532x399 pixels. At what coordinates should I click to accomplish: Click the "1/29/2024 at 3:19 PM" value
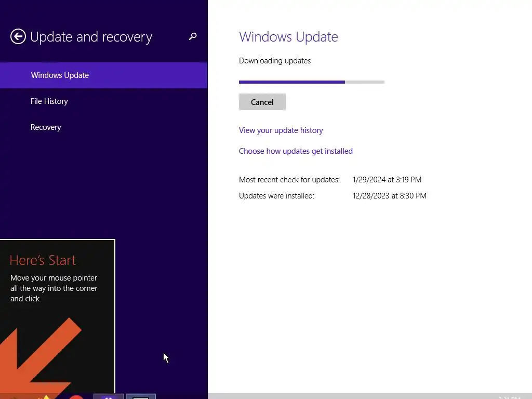(387, 179)
